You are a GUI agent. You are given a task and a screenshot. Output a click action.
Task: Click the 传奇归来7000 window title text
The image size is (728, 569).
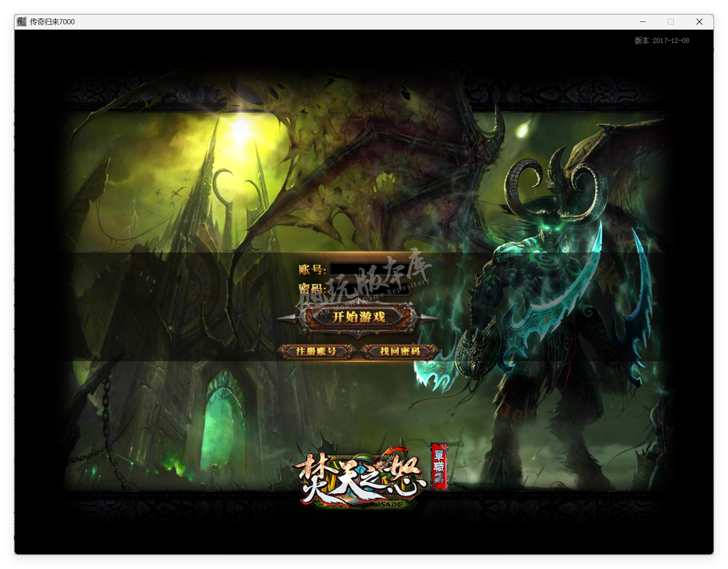pyautogui.click(x=52, y=22)
